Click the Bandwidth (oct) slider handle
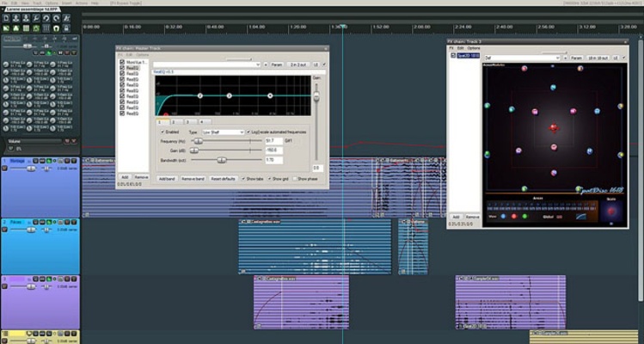 [x=222, y=159]
